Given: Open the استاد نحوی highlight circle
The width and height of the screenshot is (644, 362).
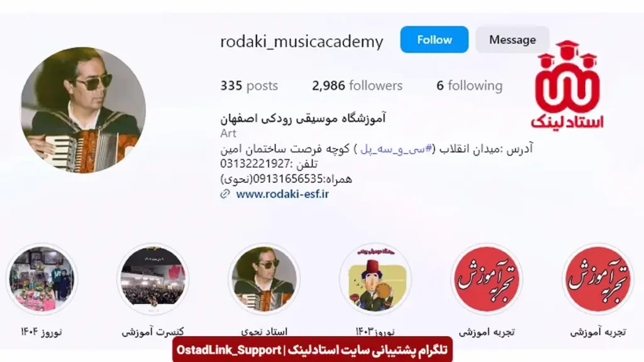Looking at the screenshot, I should (x=264, y=279).
